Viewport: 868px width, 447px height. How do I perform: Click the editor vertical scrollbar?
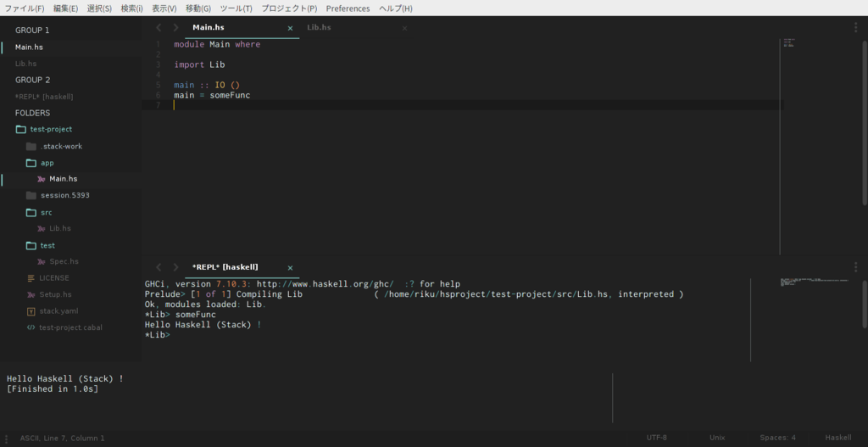click(865, 122)
